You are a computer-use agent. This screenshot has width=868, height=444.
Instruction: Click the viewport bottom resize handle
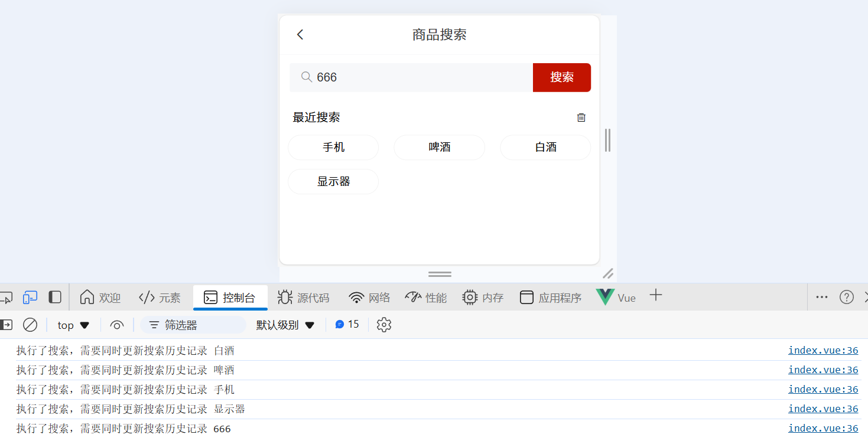(440, 274)
